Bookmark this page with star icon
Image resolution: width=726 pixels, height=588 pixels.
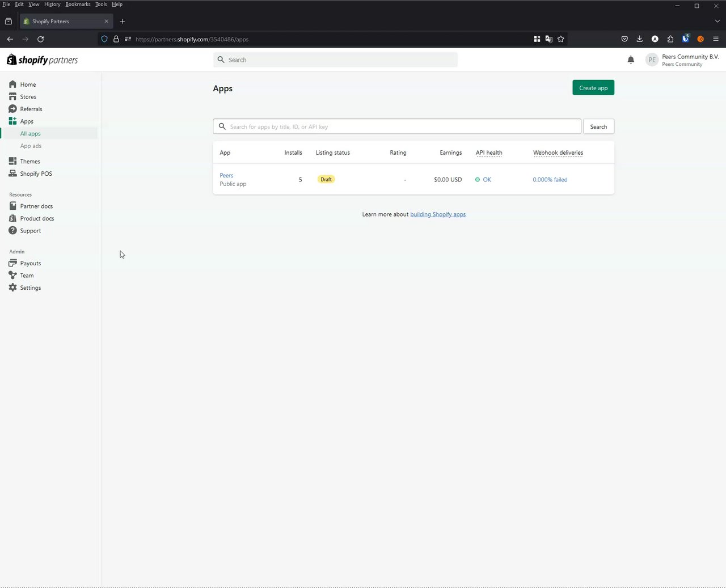(x=561, y=39)
